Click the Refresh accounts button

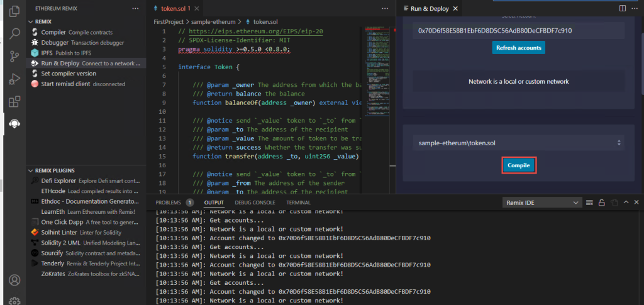tap(518, 48)
